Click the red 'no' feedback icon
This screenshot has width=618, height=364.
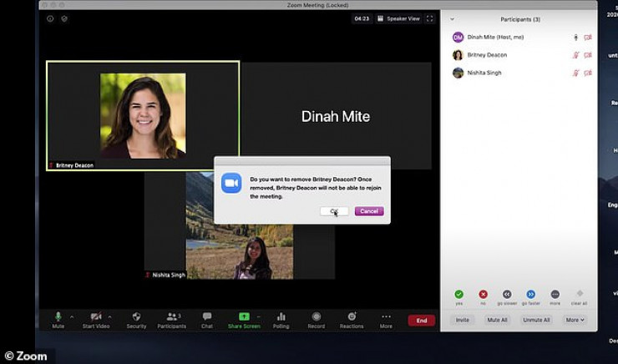click(483, 295)
